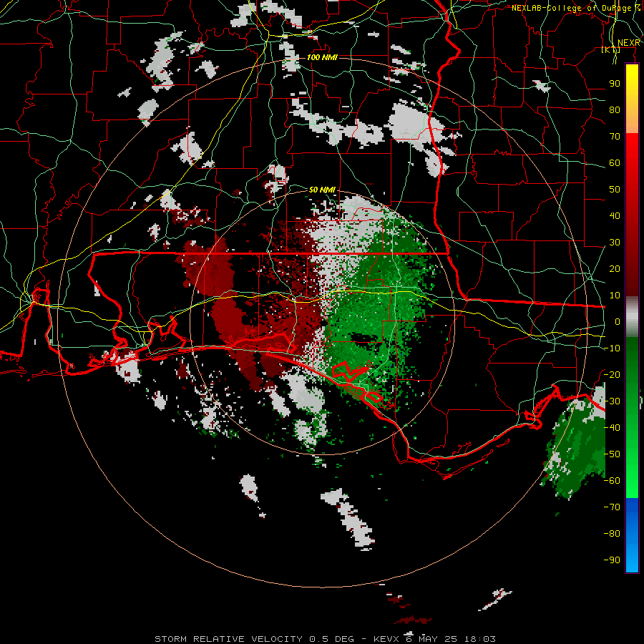Click the 'KEVX' station ID in caption

point(386,639)
